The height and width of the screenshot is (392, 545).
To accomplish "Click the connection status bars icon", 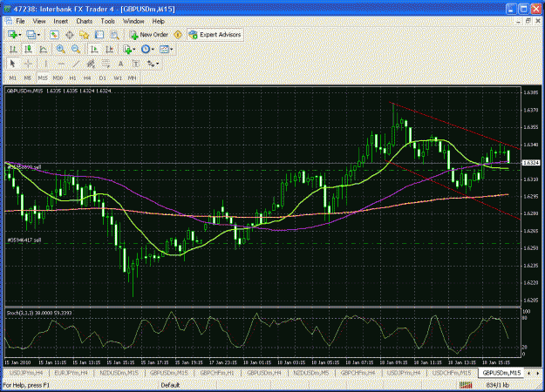I will pos(466,385).
